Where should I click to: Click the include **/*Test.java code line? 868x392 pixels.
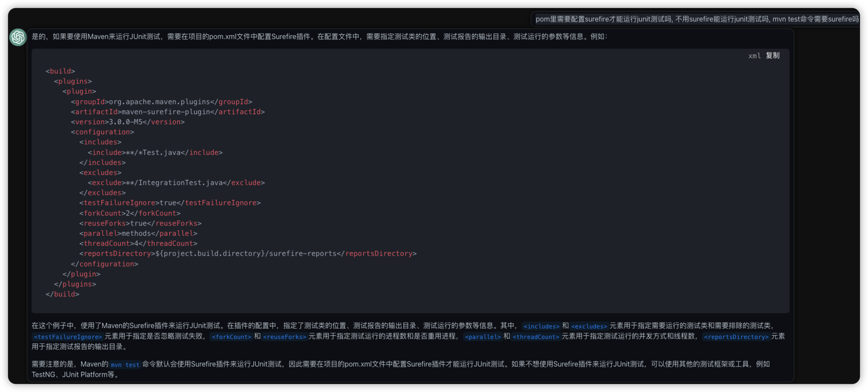tap(155, 153)
